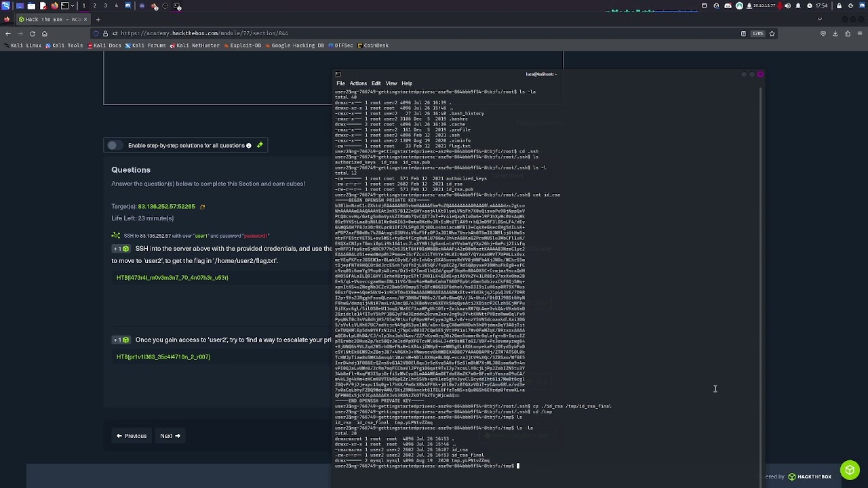This screenshot has width=868, height=488.
Task: Expand the terminal launcher dropdown arrow
Action: pos(73,5)
